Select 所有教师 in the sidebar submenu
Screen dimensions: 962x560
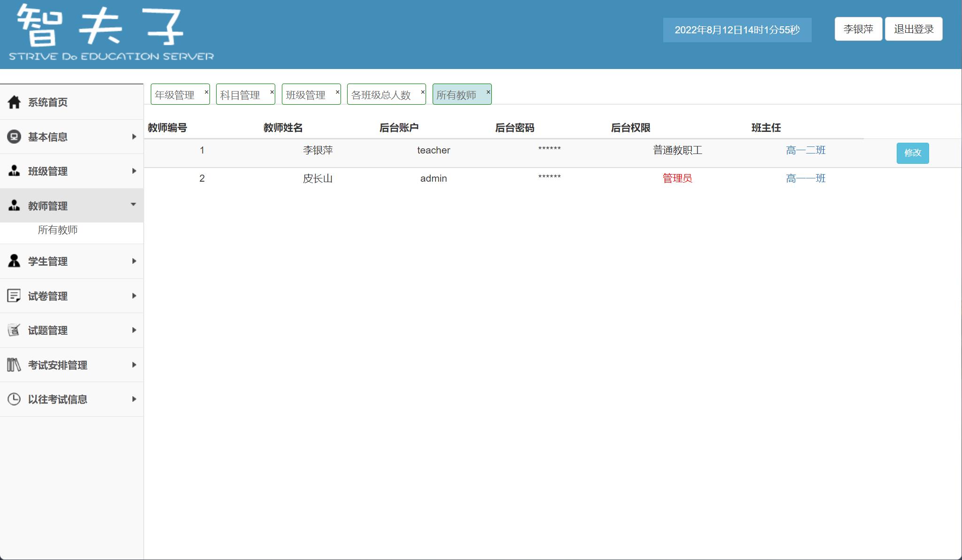[57, 230]
